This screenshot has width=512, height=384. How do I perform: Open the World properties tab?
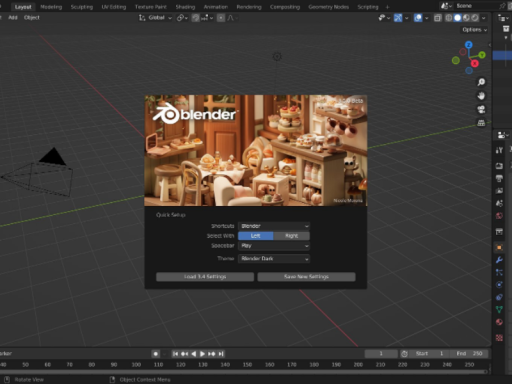coord(499,216)
